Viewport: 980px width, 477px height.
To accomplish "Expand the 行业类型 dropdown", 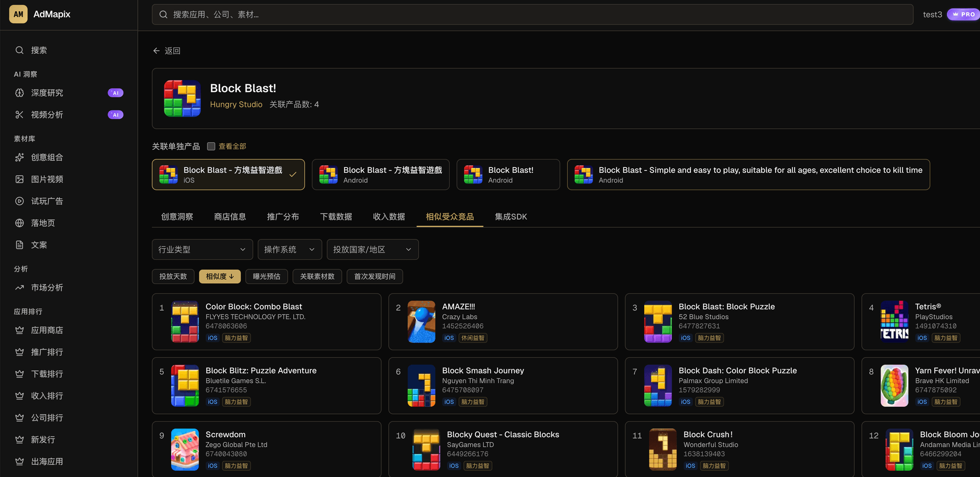I will 202,249.
